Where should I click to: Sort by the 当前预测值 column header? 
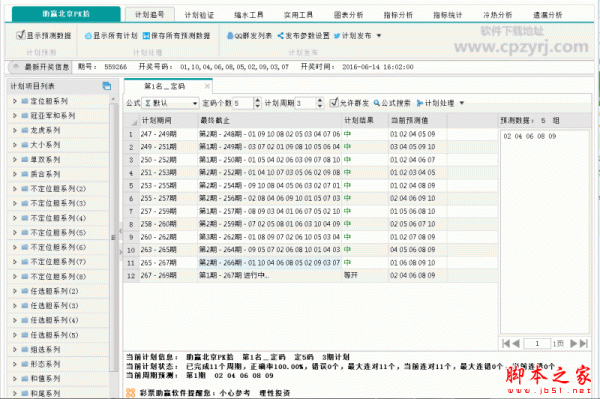click(x=417, y=121)
